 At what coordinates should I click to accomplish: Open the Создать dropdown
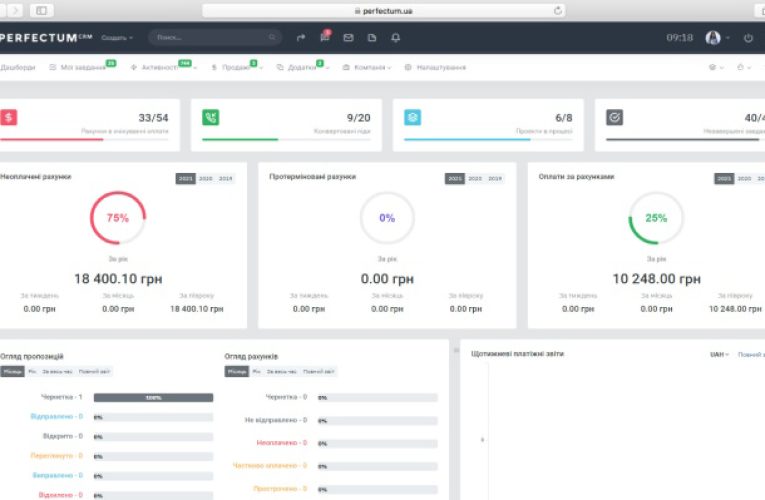point(117,38)
